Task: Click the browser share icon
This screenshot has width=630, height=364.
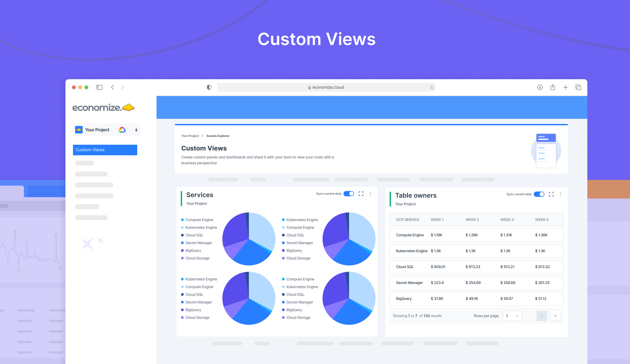Action: [x=553, y=87]
